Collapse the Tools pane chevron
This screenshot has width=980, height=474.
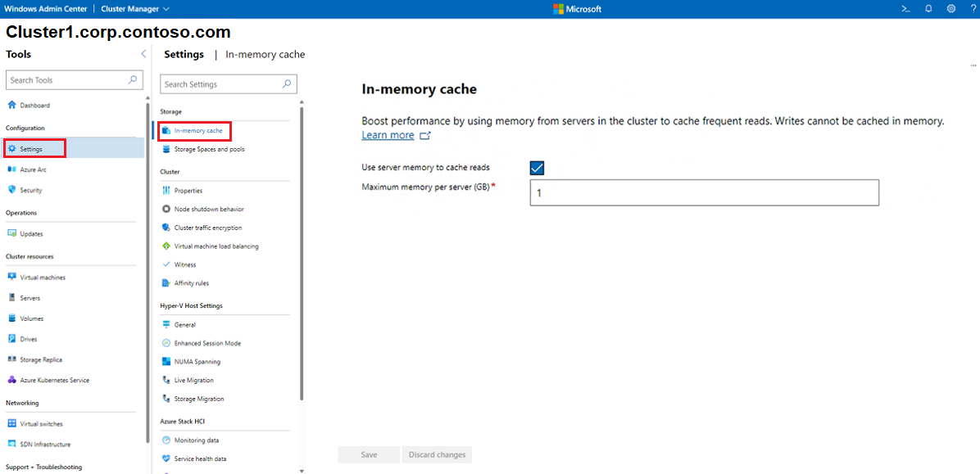[143, 54]
